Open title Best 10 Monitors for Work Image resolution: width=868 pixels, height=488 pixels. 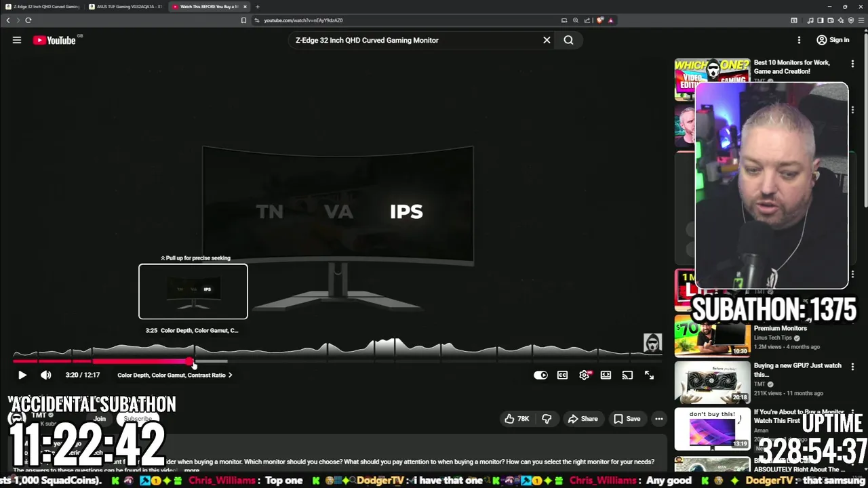791,67
